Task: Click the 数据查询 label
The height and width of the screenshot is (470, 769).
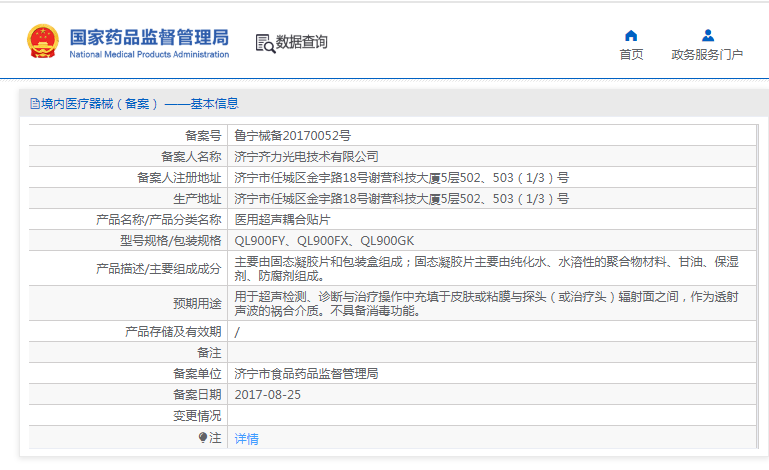Action: (x=302, y=42)
